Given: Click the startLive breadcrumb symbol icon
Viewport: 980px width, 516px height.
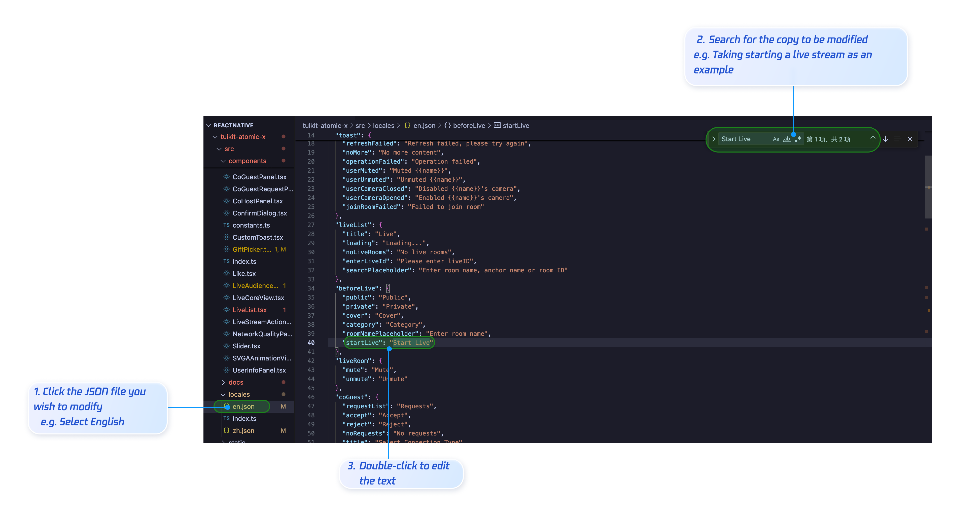Looking at the screenshot, I should point(497,126).
